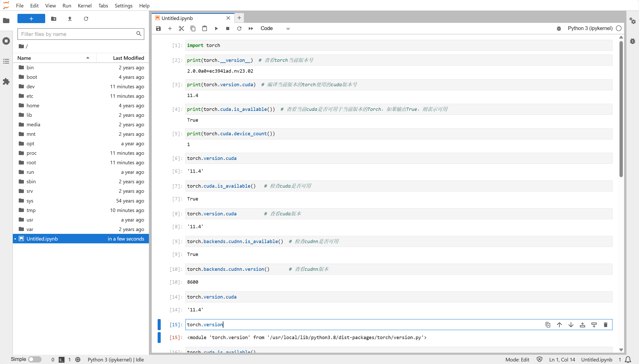Open the cell type Code dropdown

[x=275, y=28]
